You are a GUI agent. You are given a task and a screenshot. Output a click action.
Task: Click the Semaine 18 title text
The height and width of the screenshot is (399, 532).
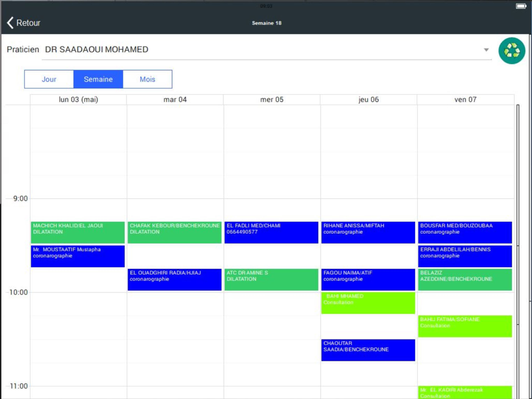coord(267,23)
